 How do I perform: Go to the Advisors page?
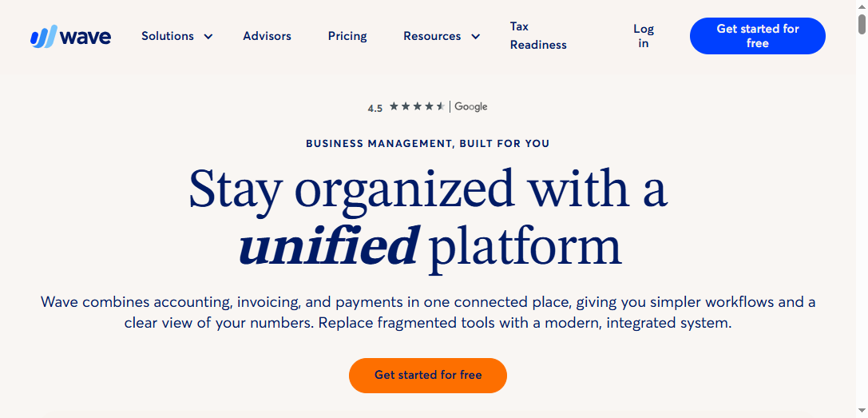[x=267, y=36]
